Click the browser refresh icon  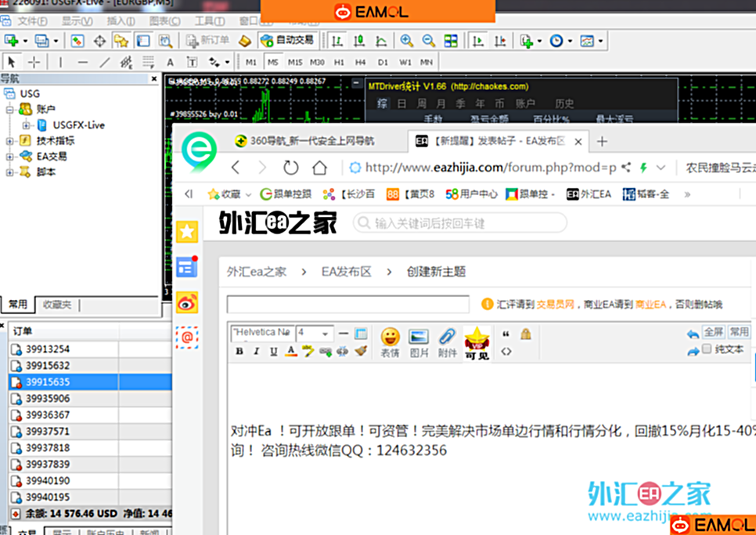[290, 168]
